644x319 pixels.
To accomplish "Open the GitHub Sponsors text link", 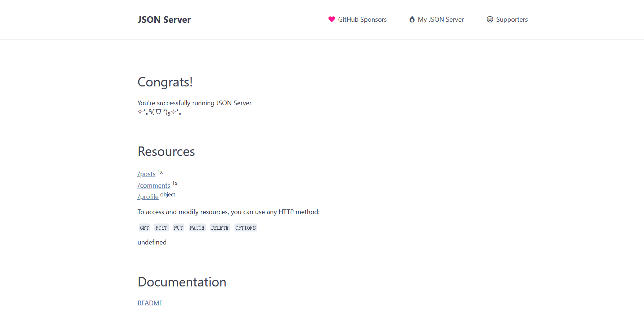I will tap(362, 20).
